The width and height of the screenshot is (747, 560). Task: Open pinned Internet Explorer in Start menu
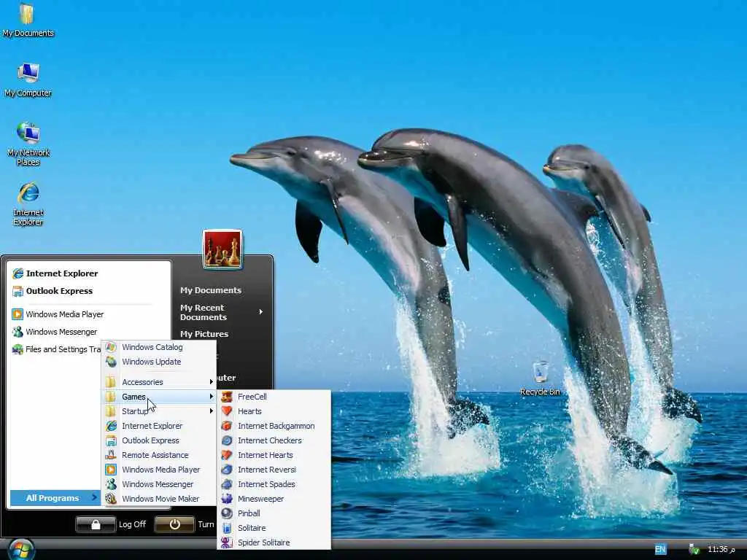90,273
